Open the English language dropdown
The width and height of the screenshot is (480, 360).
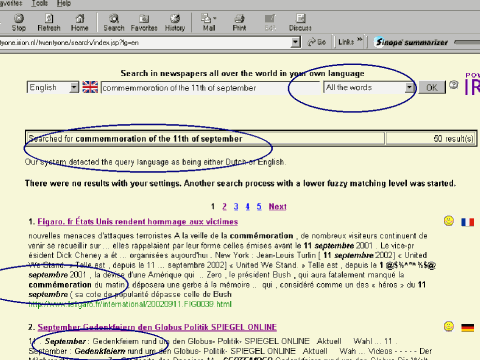[53, 87]
